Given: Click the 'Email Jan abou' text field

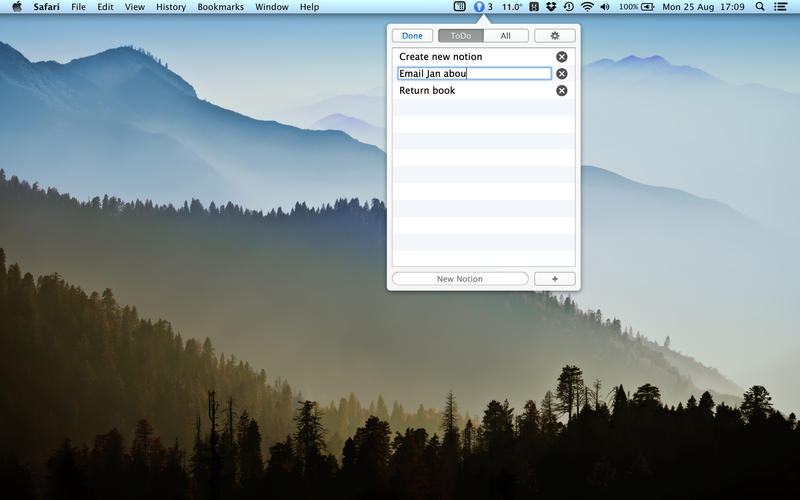Looking at the screenshot, I should coord(474,74).
